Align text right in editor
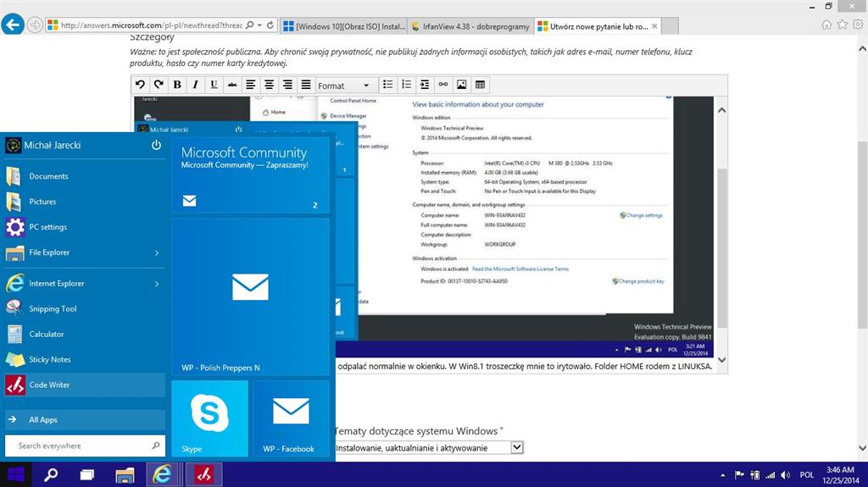Image resolution: width=868 pixels, height=487 pixels. (287, 85)
